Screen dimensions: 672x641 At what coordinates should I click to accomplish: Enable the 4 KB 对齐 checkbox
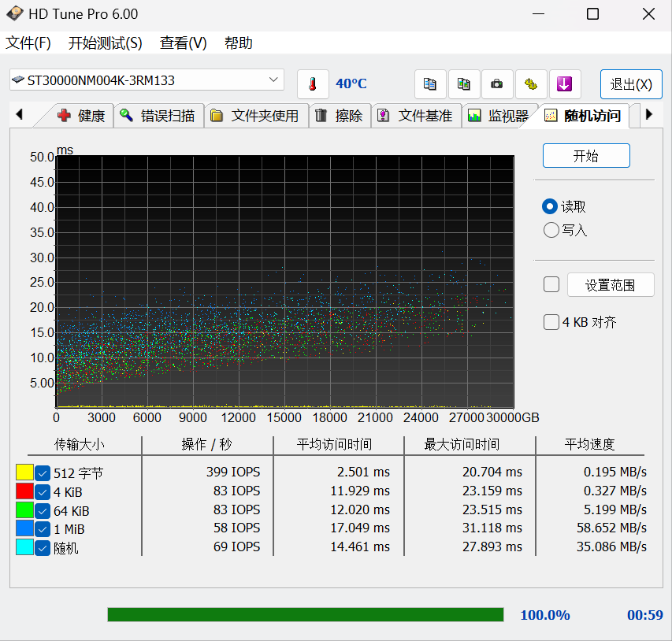[551, 322]
